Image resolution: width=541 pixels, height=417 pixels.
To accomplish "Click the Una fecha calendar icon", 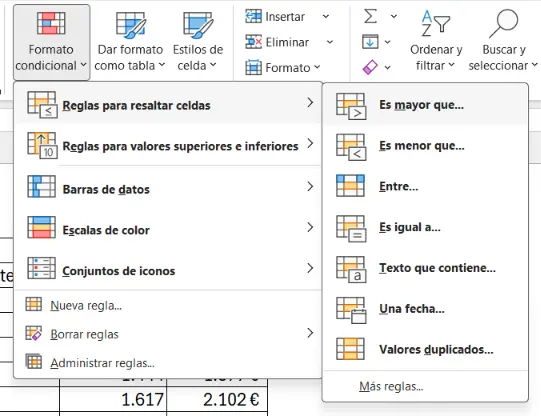I will coord(351,310).
